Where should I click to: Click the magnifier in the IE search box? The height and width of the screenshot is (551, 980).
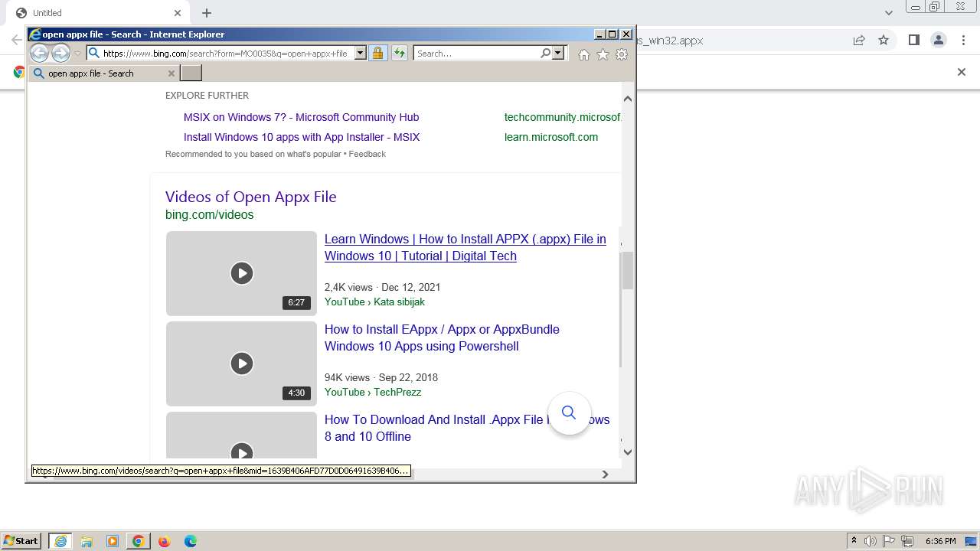click(545, 54)
